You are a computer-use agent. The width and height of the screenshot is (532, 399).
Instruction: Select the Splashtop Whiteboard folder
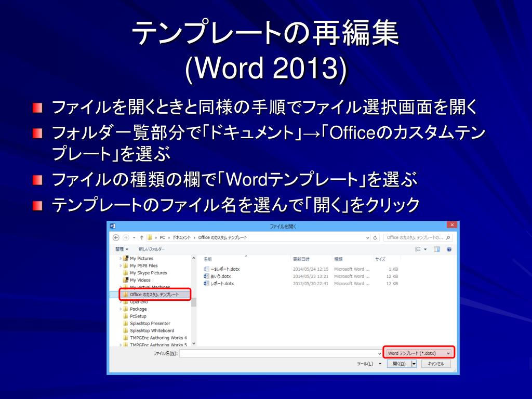[152, 330]
